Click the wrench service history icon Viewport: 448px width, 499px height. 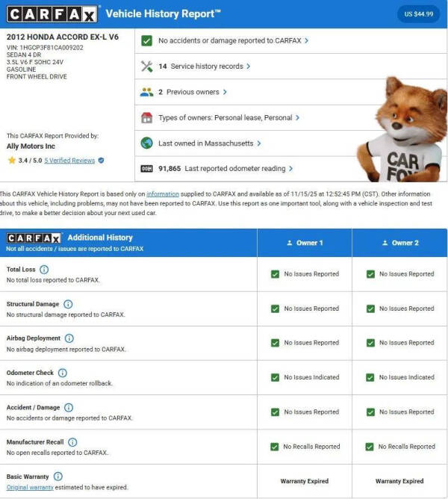147,66
